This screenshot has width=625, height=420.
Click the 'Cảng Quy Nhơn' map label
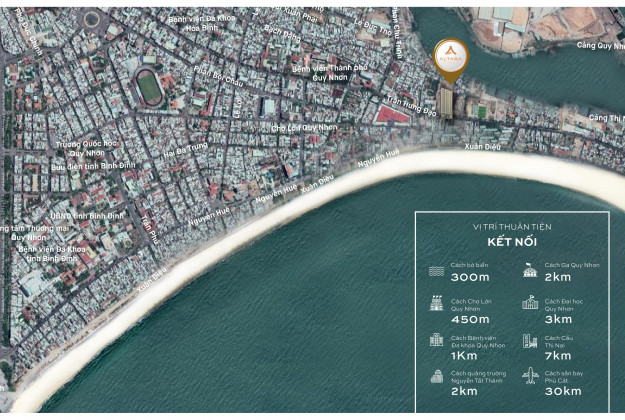click(600, 45)
